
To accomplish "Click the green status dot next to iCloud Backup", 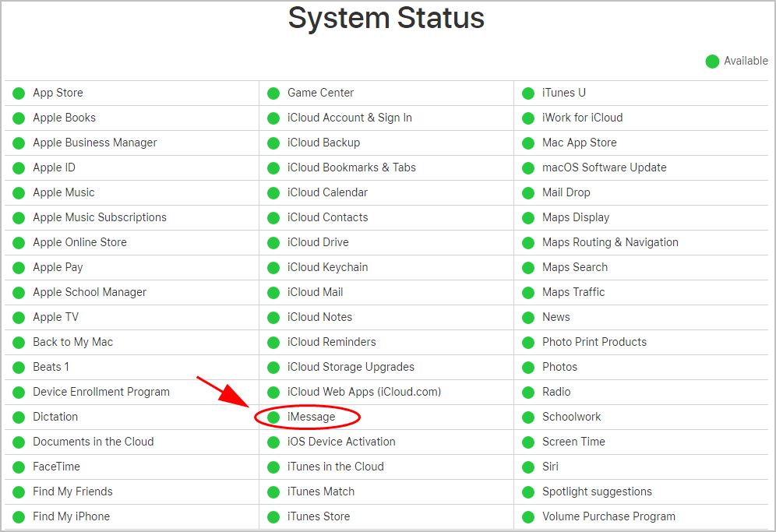I will (273, 143).
